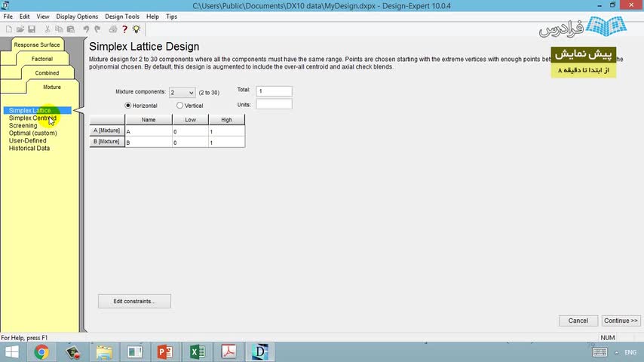Click the Cut scissors toolbar icon
Image resolution: width=644 pixels, height=362 pixels.
48,29
